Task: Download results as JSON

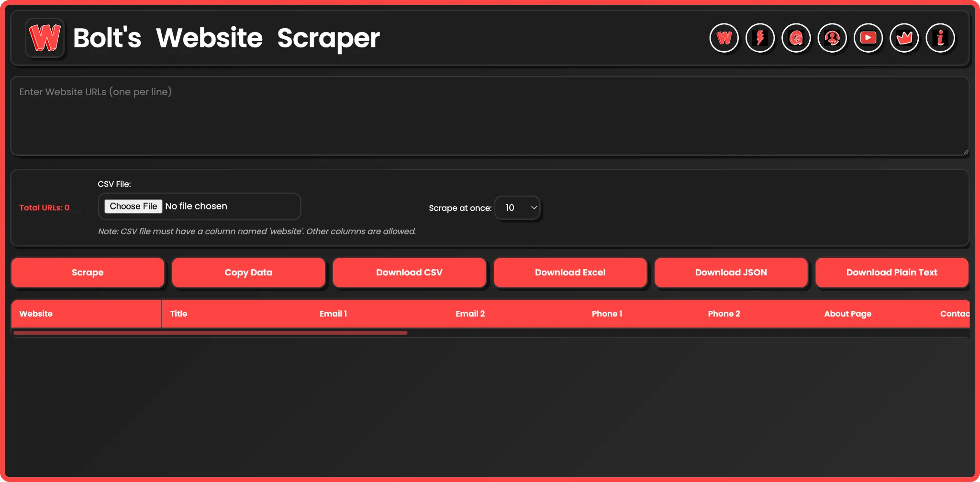Action: (x=731, y=272)
